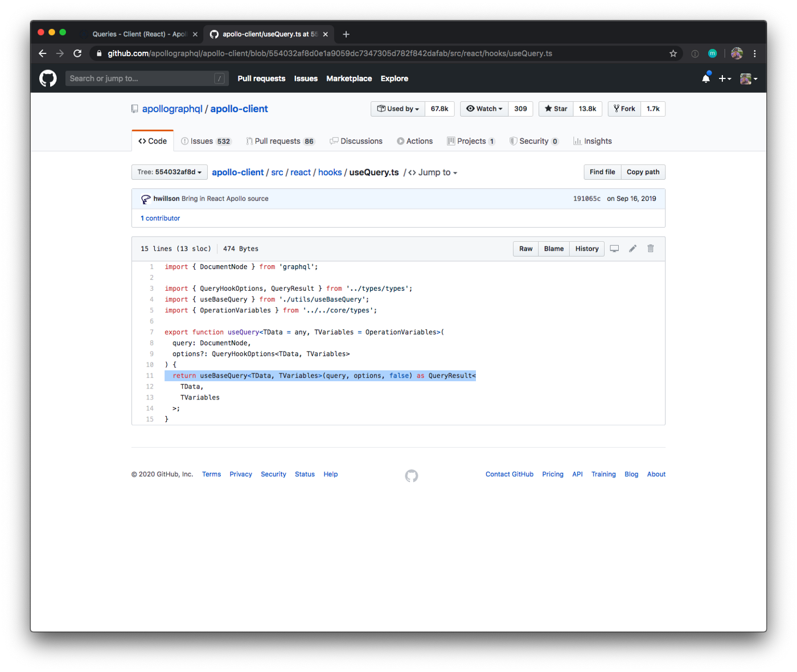Click Explore in the top navigation
The image size is (797, 672).
[395, 79]
